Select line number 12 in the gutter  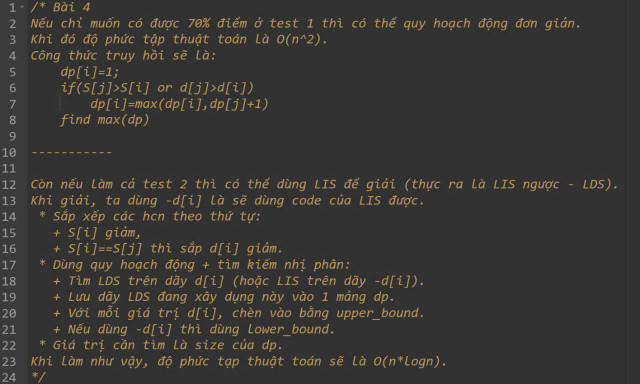9,185
